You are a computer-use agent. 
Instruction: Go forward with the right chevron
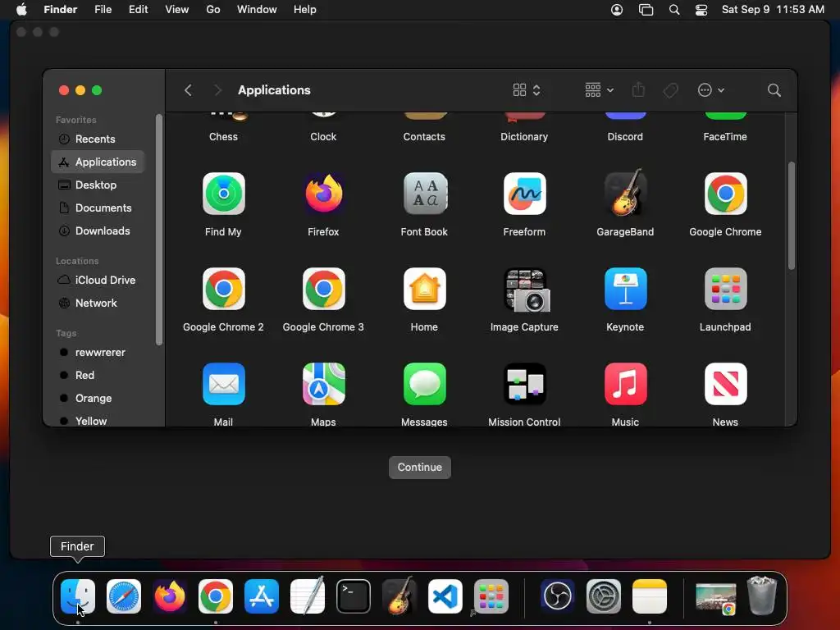(217, 90)
